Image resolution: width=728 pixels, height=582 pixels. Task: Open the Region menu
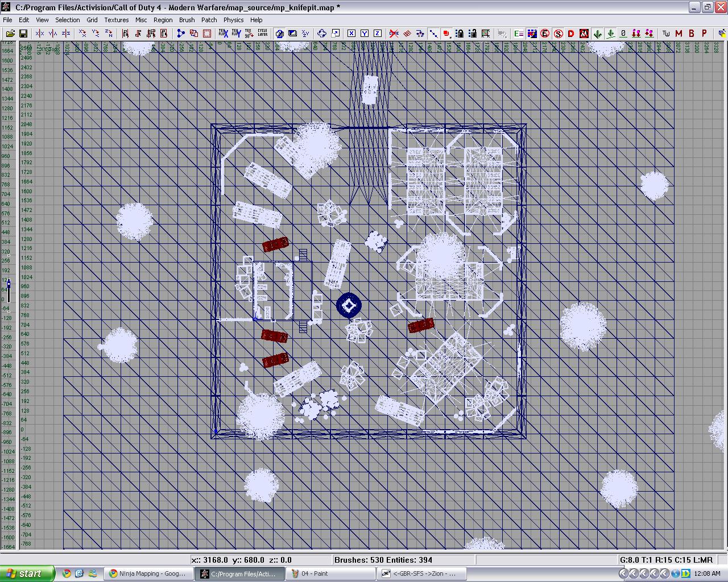point(163,20)
